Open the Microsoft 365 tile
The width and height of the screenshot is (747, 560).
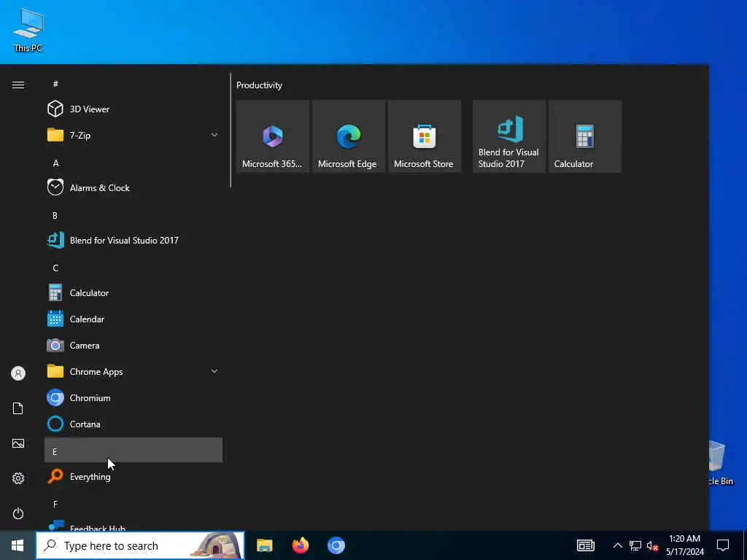(273, 136)
